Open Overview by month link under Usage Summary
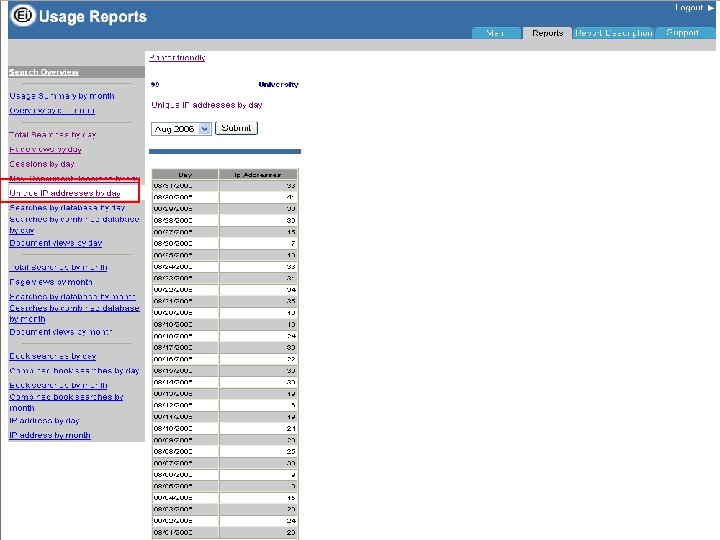720x540 pixels. point(52,111)
